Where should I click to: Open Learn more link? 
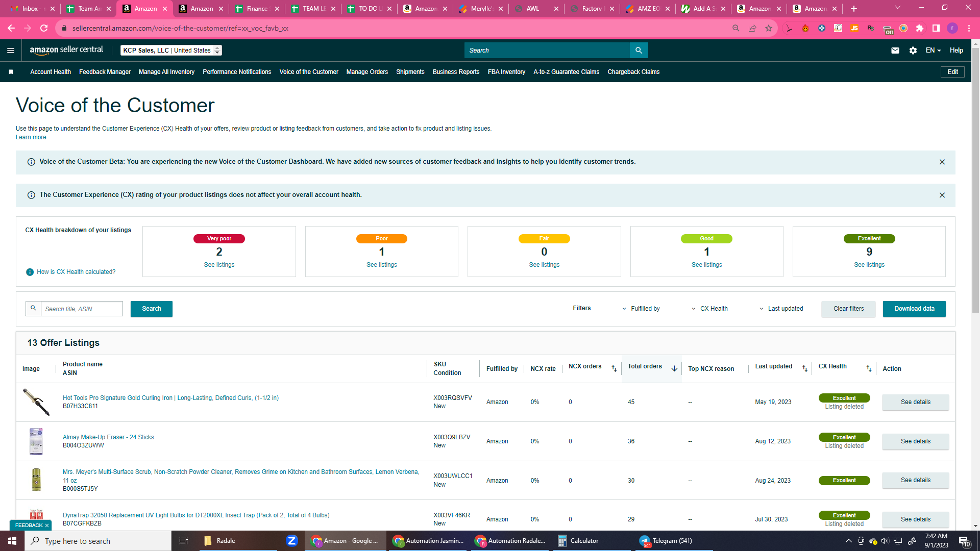[x=31, y=137]
